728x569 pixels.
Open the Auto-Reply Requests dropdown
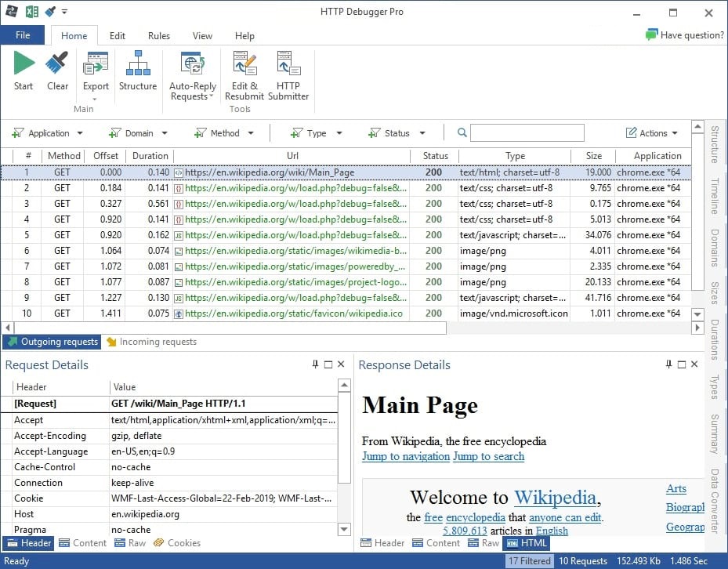(212, 97)
